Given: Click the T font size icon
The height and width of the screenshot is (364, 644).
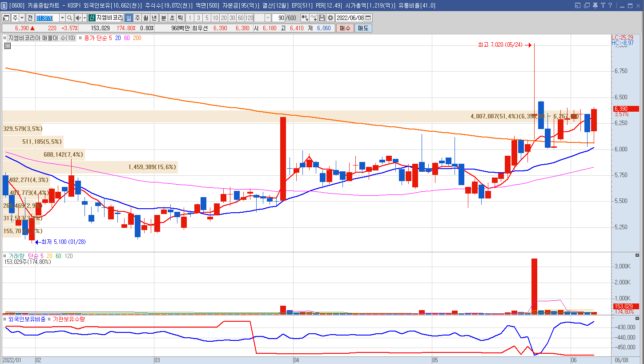Looking at the screenshot, I should (603, 5).
